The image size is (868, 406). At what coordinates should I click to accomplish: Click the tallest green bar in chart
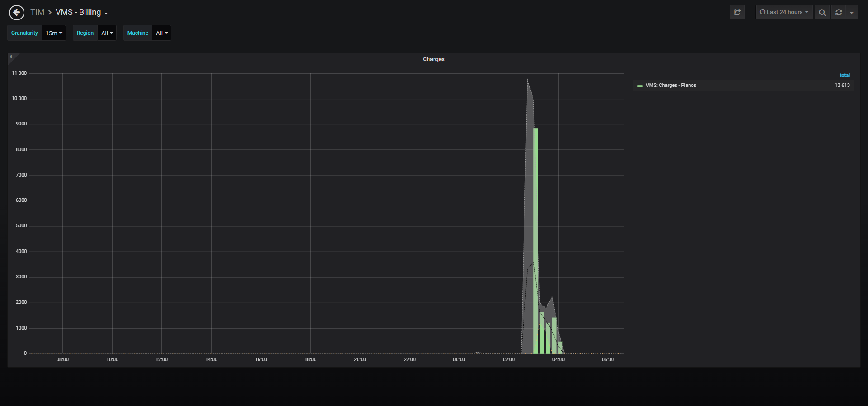(x=536, y=240)
